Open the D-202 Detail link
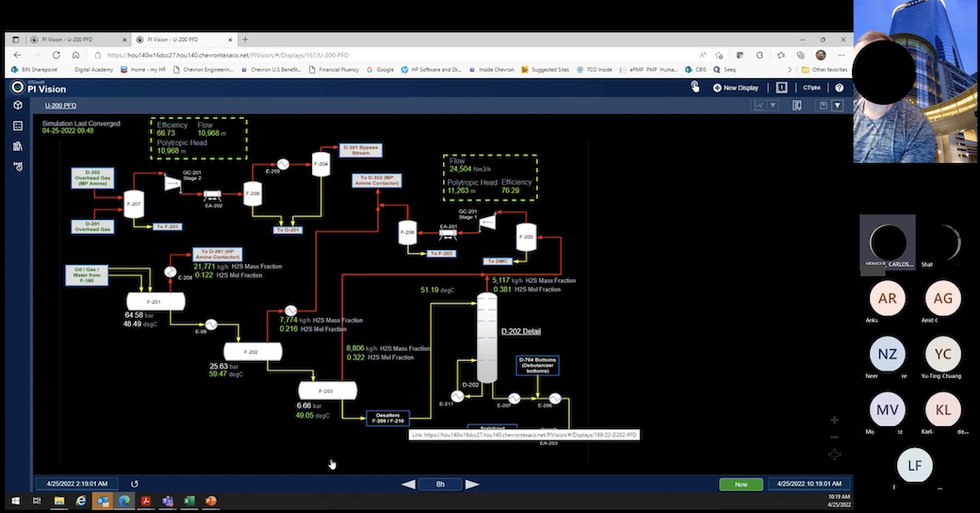 [521, 331]
